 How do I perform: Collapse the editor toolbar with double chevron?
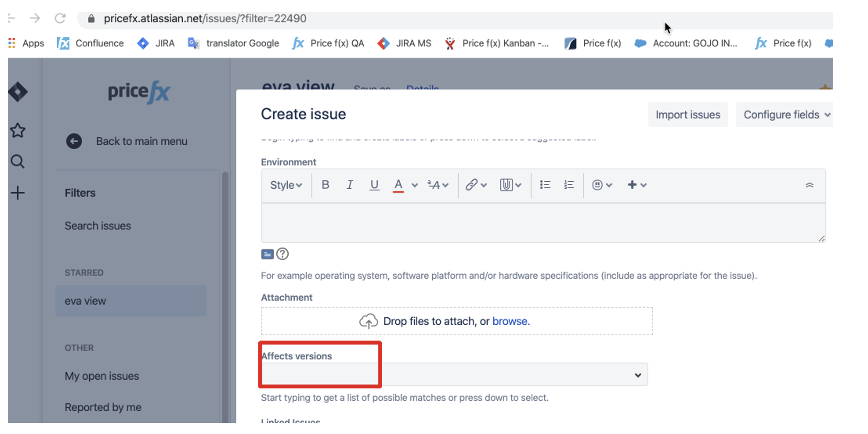click(809, 185)
